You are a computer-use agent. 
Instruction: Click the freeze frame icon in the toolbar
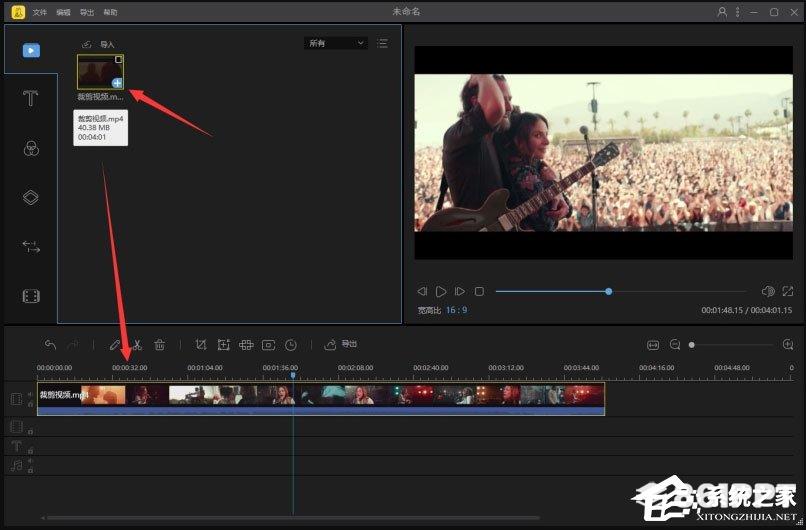268,345
